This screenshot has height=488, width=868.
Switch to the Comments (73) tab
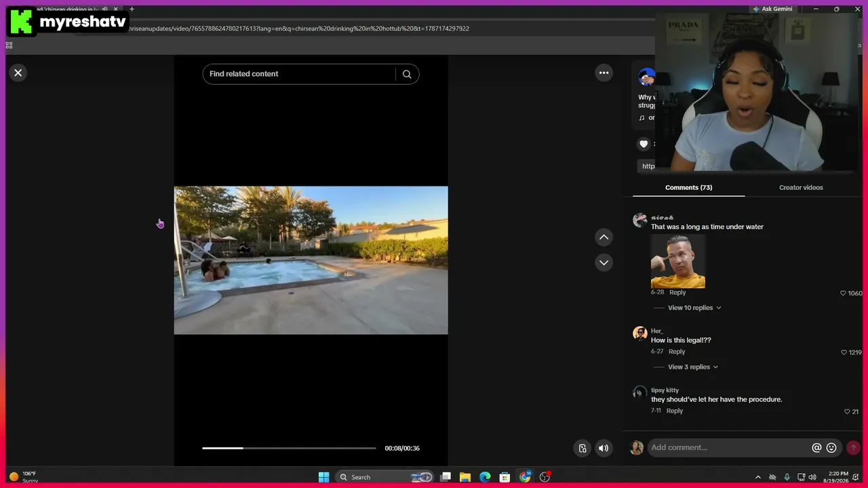click(x=688, y=188)
